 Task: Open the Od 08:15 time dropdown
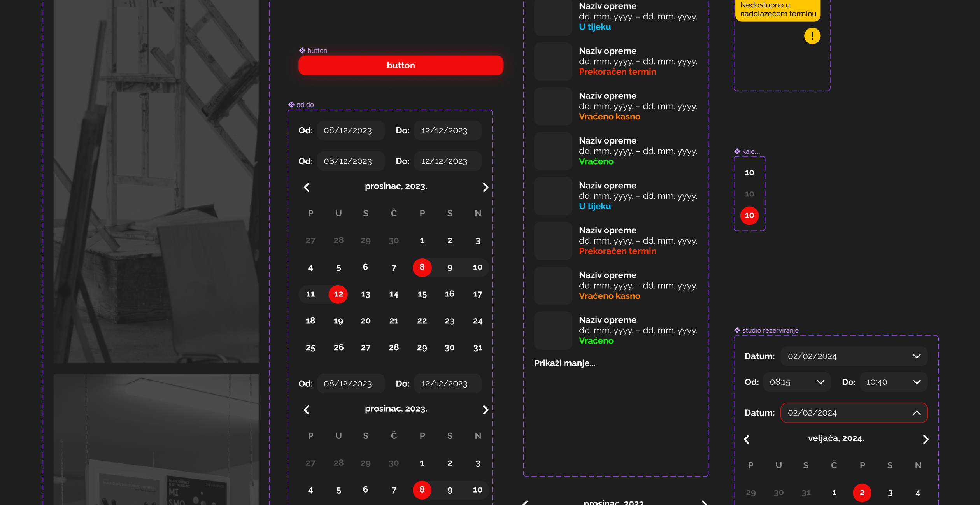(x=820, y=382)
